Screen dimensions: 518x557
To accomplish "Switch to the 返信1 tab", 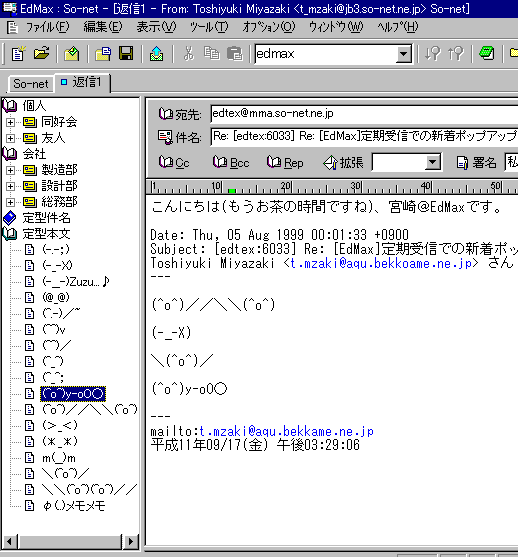I will coord(82,82).
